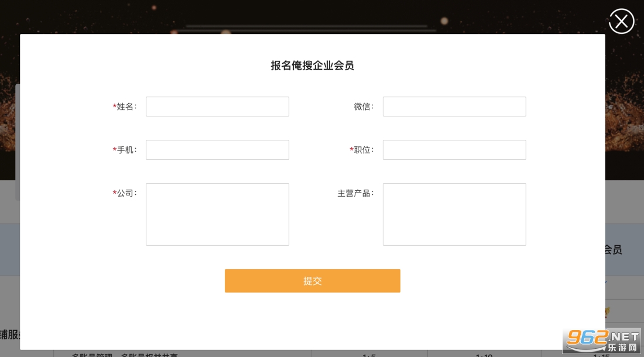Focus the 微信 WeChat input field
This screenshot has width=644, height=357.
pos(454,107)
